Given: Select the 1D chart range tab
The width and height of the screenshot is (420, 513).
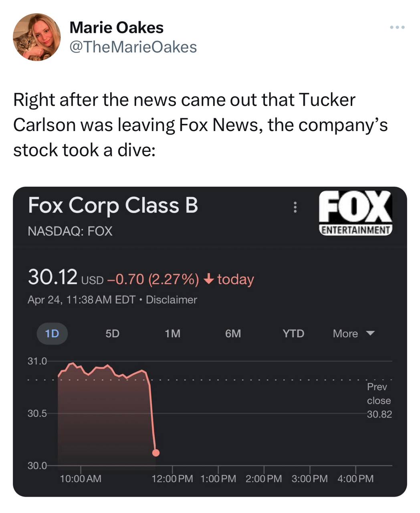Looking at the screenshot, I should coord(52,333).
